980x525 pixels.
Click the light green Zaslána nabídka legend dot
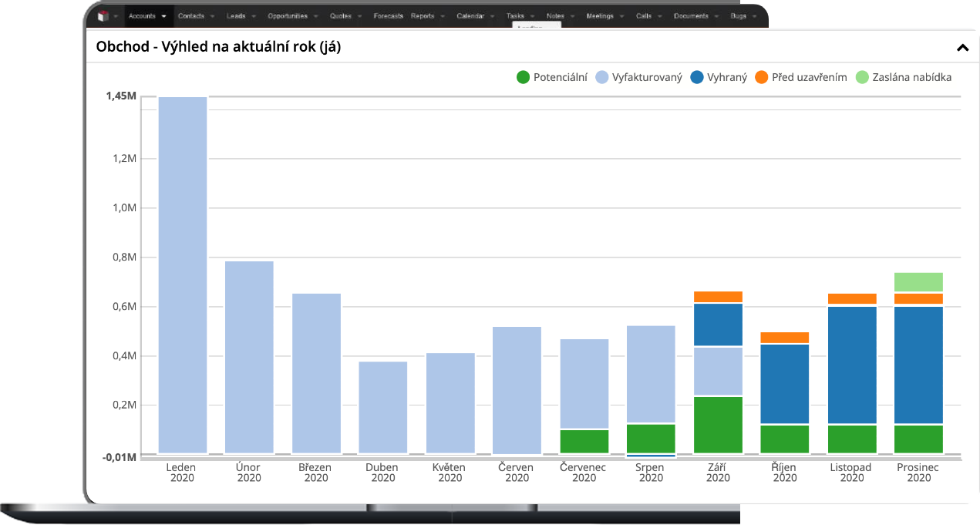[862, 77]
